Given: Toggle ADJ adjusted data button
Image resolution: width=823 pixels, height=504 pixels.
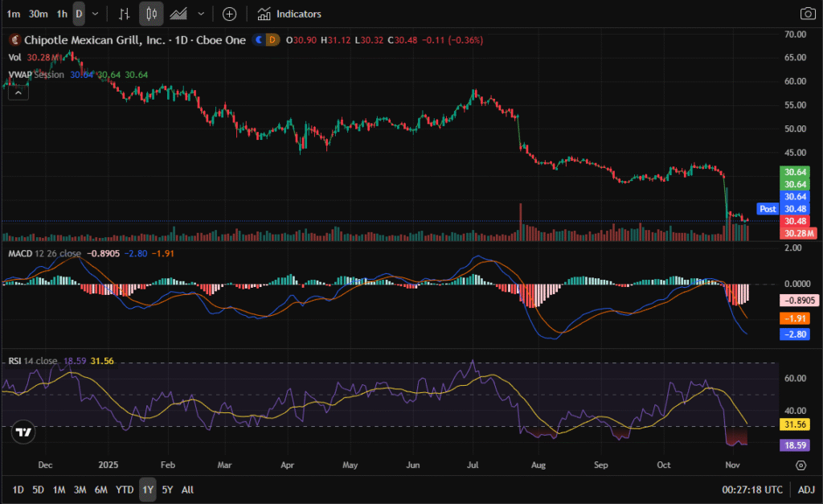Looking at the screenshot, I should [x=805, y=490].
